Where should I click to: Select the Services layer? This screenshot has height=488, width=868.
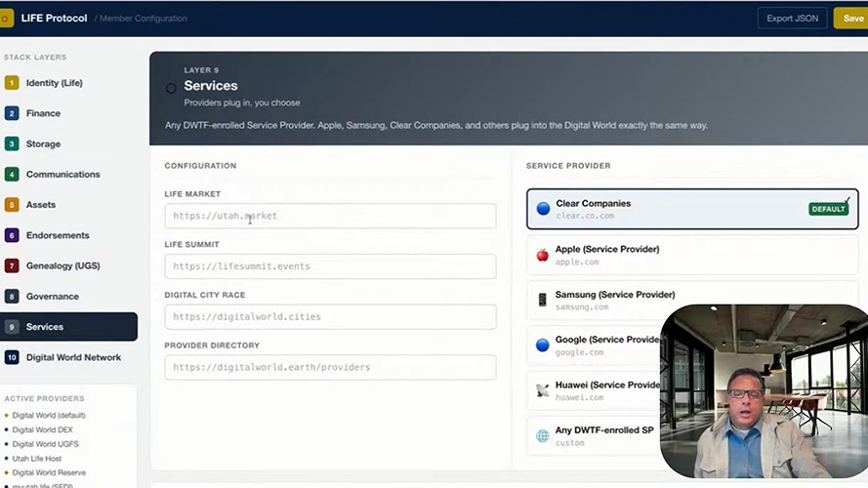click(68, 327)
